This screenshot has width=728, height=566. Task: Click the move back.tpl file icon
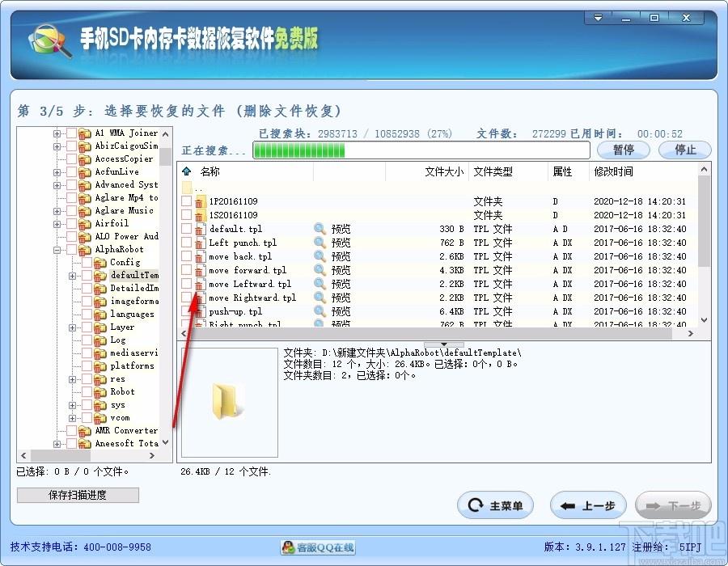[200, 256]
